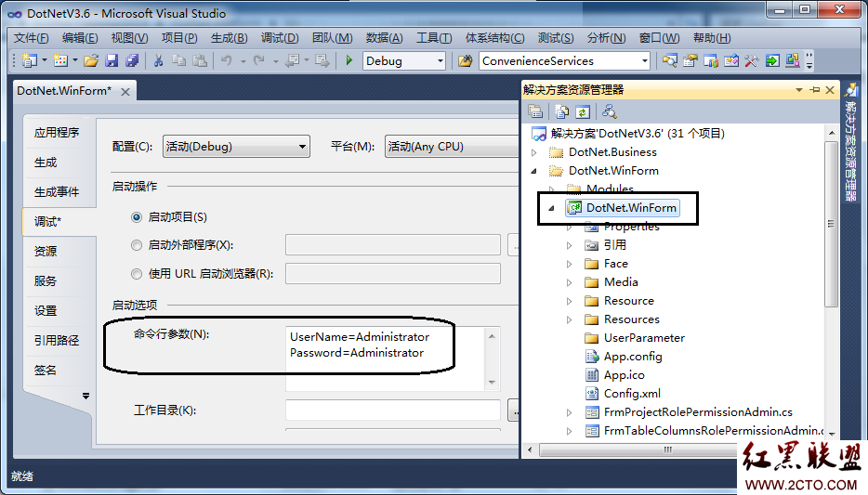Click the Save All icon
Viewport: 868px width, 495px height.
click(132, 61)
